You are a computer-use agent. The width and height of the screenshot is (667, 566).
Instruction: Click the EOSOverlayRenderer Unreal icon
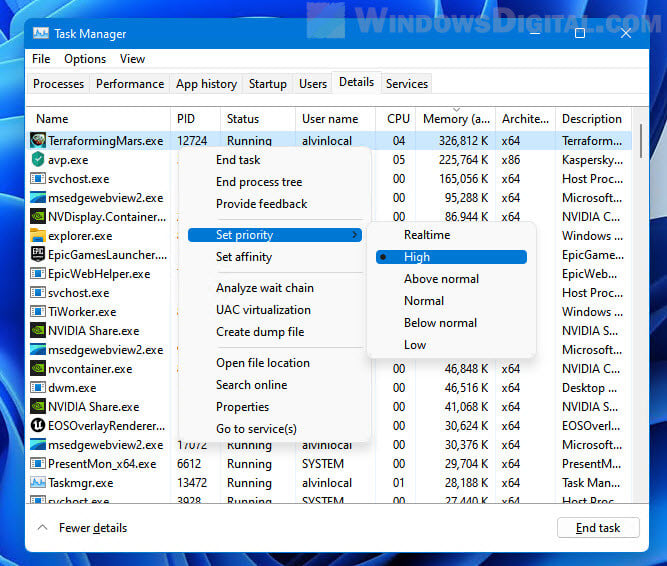pos(38,425)
